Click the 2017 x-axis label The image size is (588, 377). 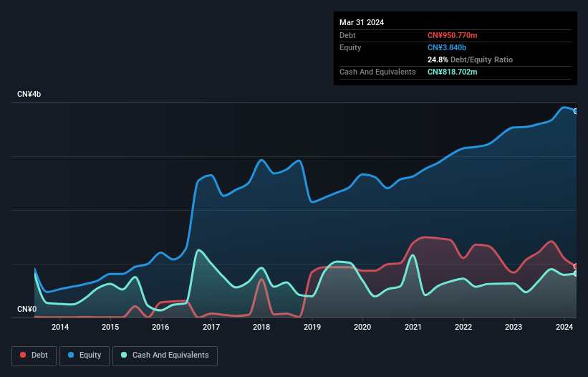pyautogui.click(x=211, y=327)
